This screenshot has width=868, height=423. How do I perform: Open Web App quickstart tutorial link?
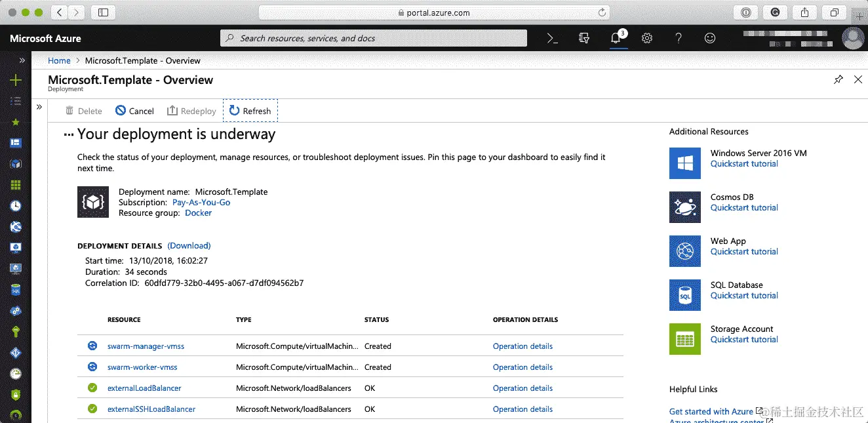tap(744, 252)
